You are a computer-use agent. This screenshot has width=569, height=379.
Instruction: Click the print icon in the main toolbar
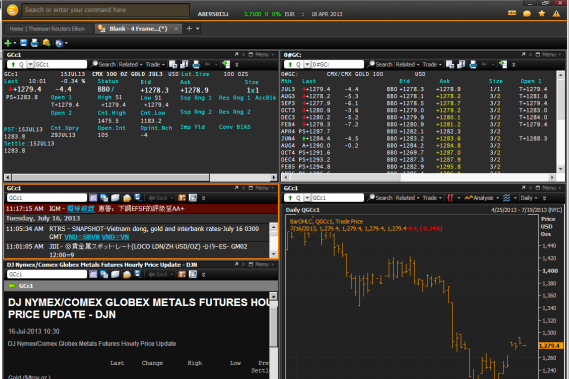[x=35, y=43]
